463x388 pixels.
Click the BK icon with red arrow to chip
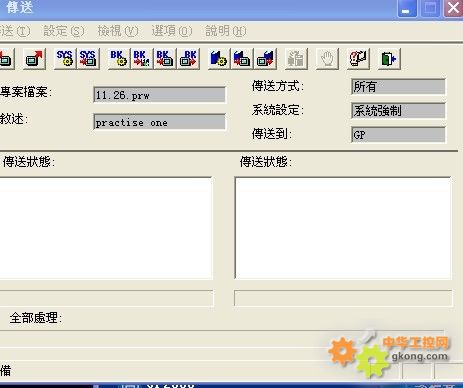point(142,59)
